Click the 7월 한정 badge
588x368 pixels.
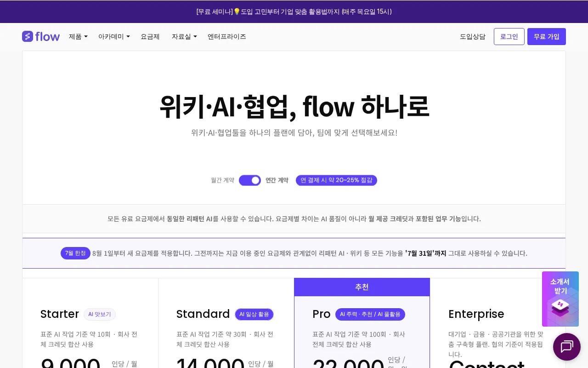pyautogui.click(x=75, y=253)
